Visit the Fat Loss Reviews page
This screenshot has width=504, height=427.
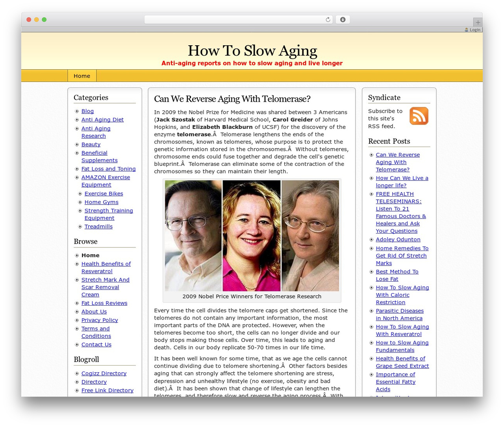(x=104, y=303)
